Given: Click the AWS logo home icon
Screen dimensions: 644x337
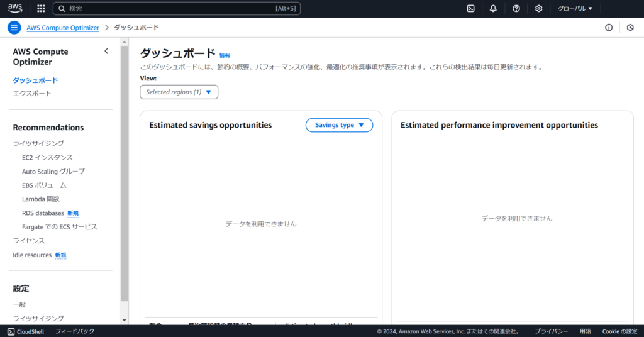Looking at the screenshot, I should pyautogui.click(x=15, y=8).
